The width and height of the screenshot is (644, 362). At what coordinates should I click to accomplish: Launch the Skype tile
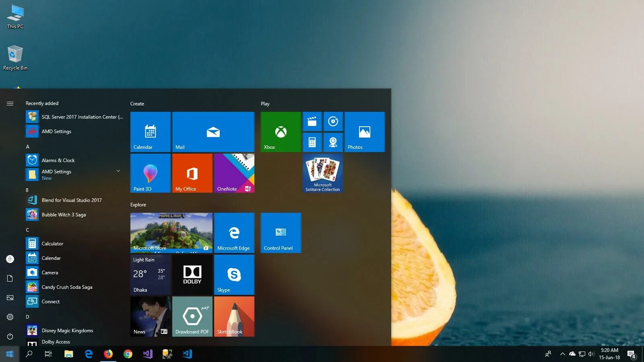(x=234, y=275)
